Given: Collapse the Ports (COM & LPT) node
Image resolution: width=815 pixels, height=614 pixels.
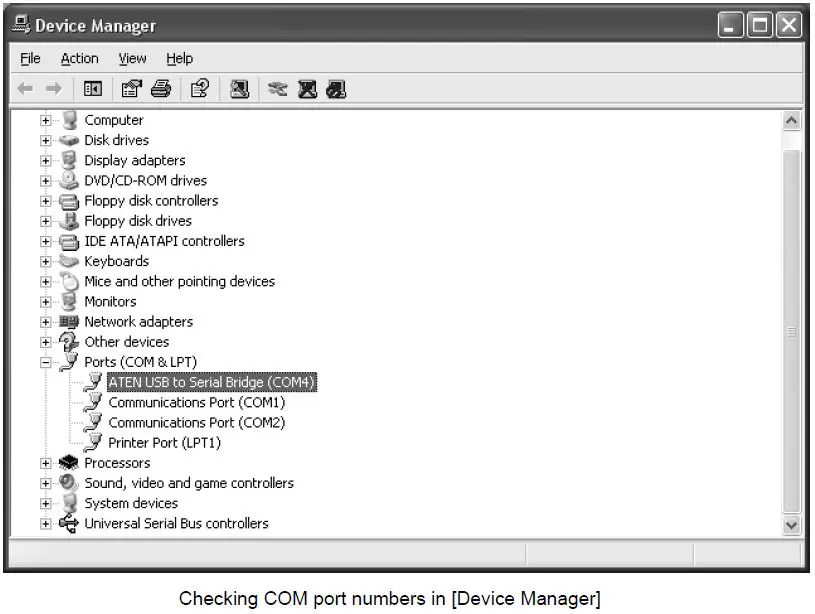Looking at the screenshot, I should tap(46, 362).
